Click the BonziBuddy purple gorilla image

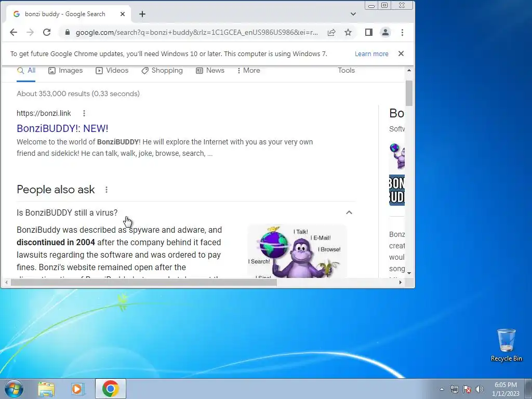click(x=297, y=251)
